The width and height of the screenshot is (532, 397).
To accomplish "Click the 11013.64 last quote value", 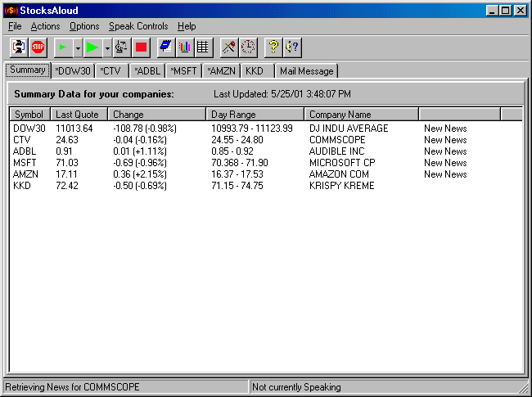I will (x=74, y=129).
